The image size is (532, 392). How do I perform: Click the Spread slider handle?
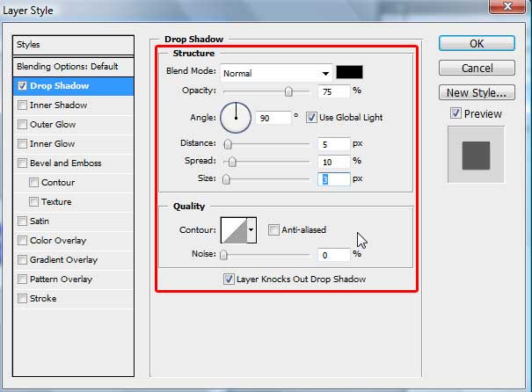point(232,162)
